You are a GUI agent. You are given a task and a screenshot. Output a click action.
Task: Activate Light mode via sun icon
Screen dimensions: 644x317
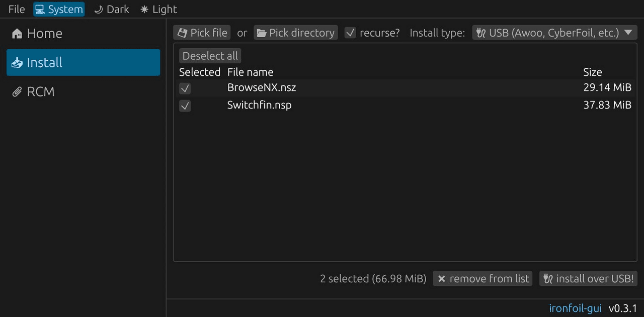point(144,10)
